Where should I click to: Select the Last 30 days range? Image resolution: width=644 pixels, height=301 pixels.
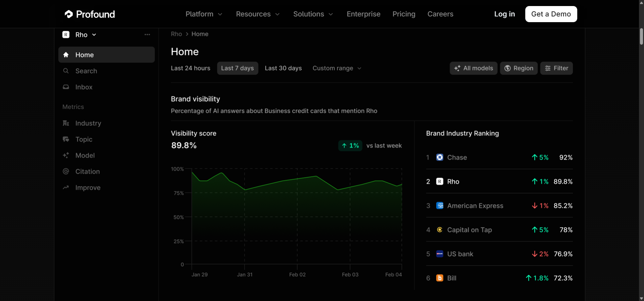pos(283,68)
